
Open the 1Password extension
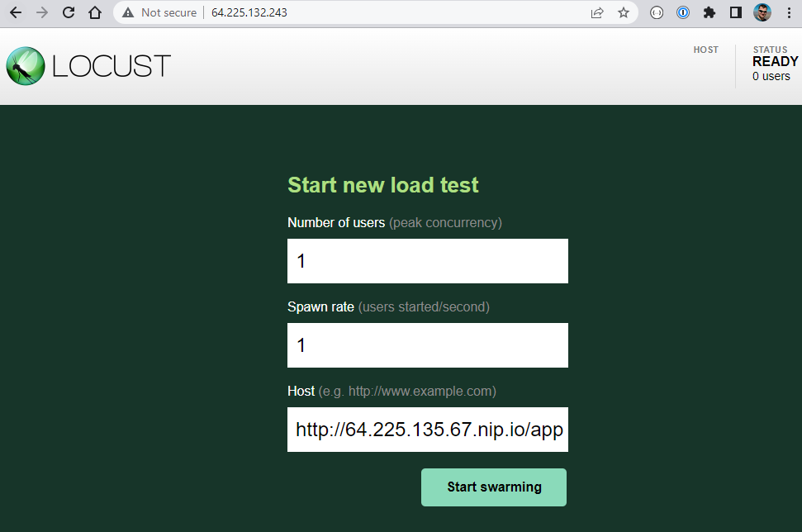click(x=683, y=12)
